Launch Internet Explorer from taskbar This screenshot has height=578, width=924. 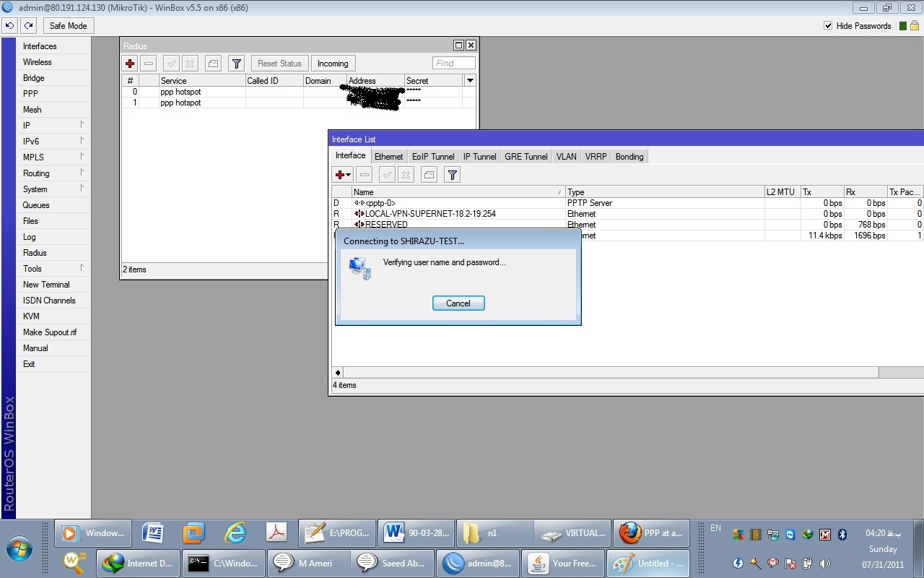click(235, 533)
